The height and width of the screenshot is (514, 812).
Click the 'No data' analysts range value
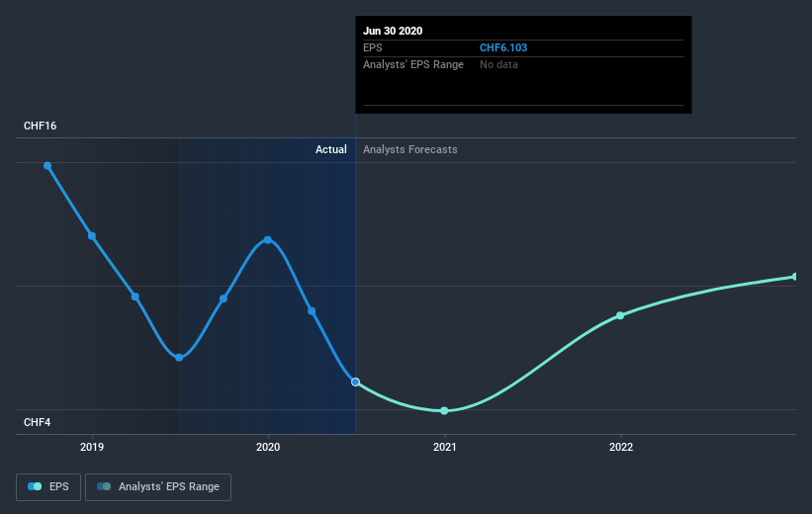pyautogui.click(x=498, y=64)
